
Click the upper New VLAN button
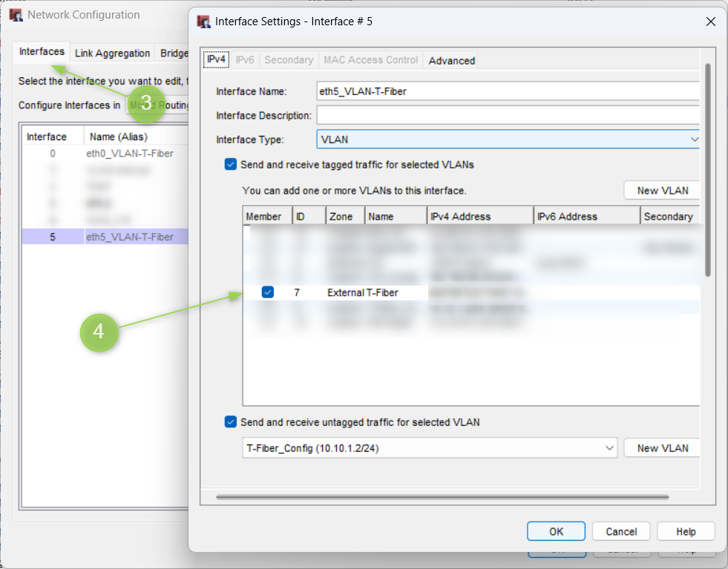point(662,191)
